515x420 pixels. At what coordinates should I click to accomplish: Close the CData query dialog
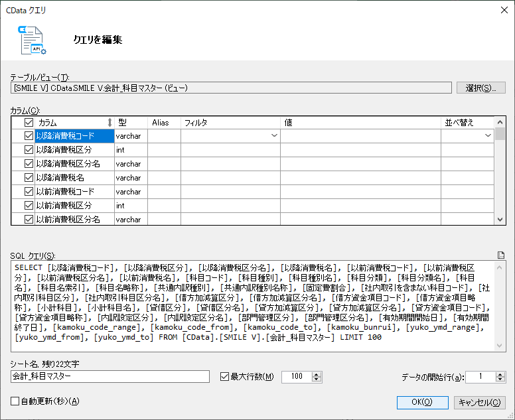click(x=504, y=10)
